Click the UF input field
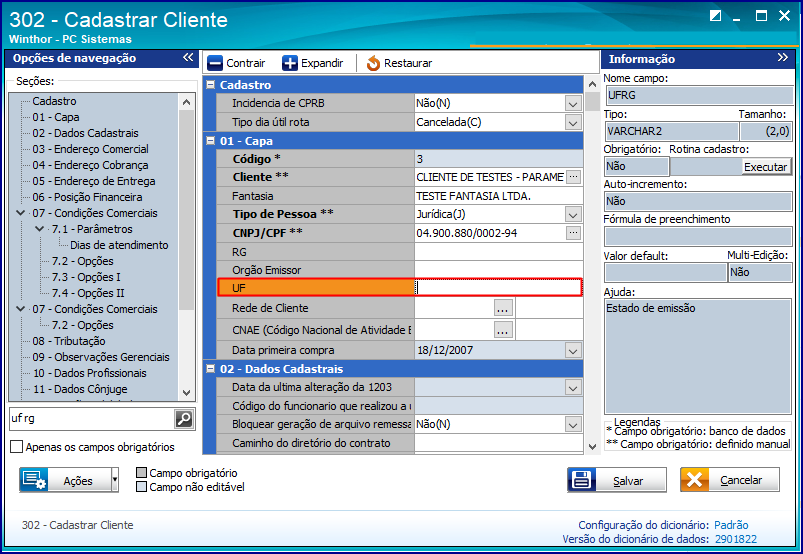The width and height of the screenshot is (803, 554). click(x=498, y=288)
